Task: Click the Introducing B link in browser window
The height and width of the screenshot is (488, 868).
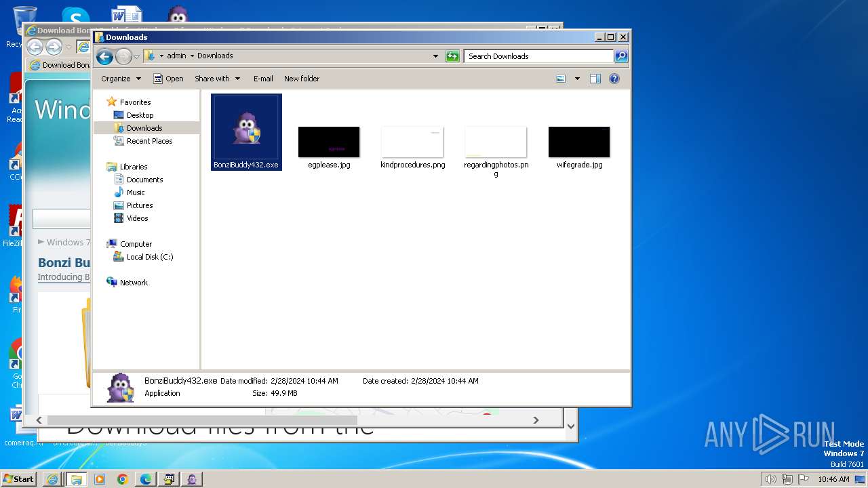Action: click(x=64, y=277)
